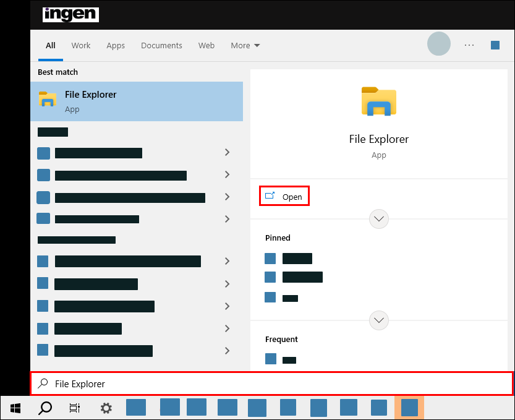Image resolution: width=515 pixels, height=420 pixels.
Task: Select the Web search filter
Action: click(206, 45)
